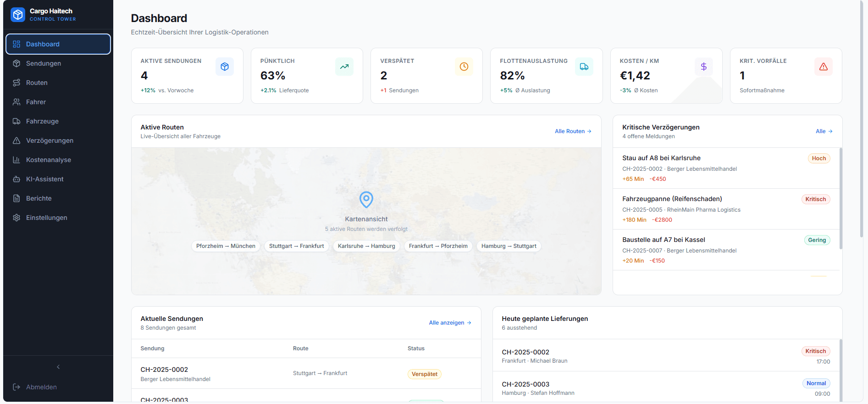The width and height of the screenshot is (868, 404).
Task: Click the Dashboard grid icon in sidebar
Action: tap(17, 44)
